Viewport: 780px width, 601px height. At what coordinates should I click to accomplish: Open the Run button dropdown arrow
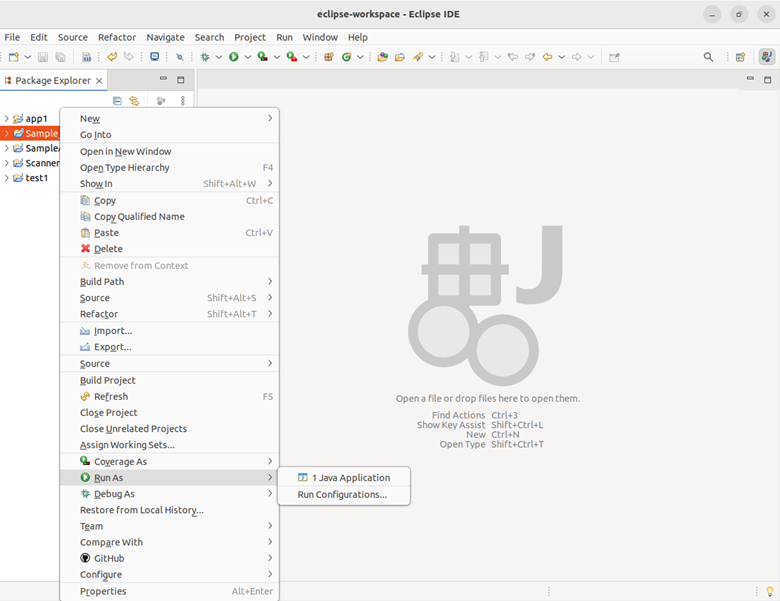click(246, 57)
